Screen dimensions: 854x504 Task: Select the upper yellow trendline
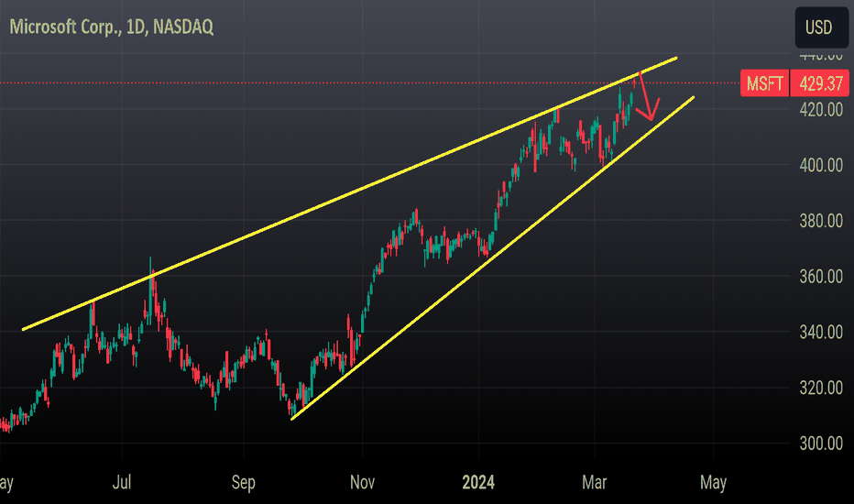[x=350, y=193]
